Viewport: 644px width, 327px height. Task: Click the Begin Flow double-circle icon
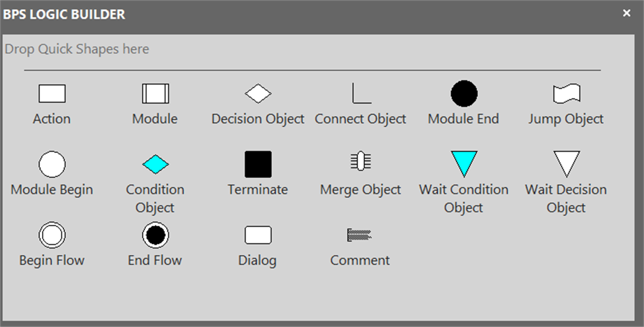pos(52,235)
